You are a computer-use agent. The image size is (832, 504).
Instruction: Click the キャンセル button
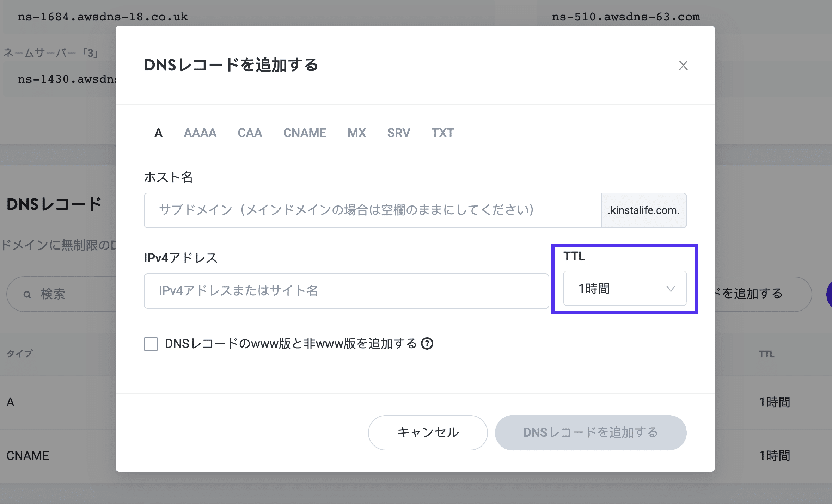click(x=428, y=433)
